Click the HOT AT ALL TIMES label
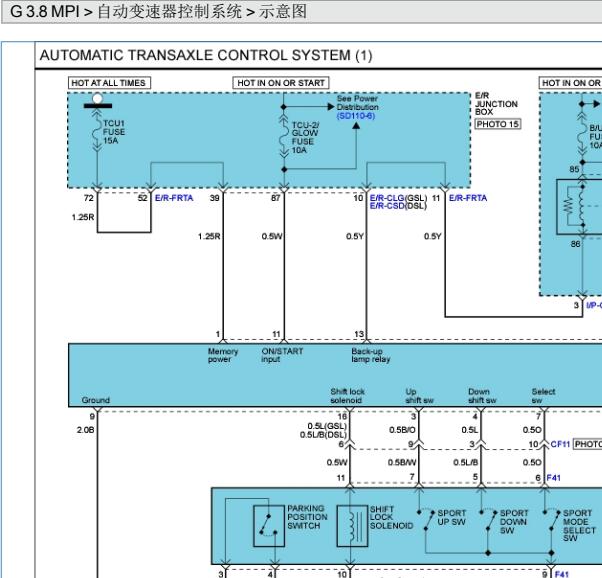Image resolution: width=602 pixels, height=578 pixels. 109,83
